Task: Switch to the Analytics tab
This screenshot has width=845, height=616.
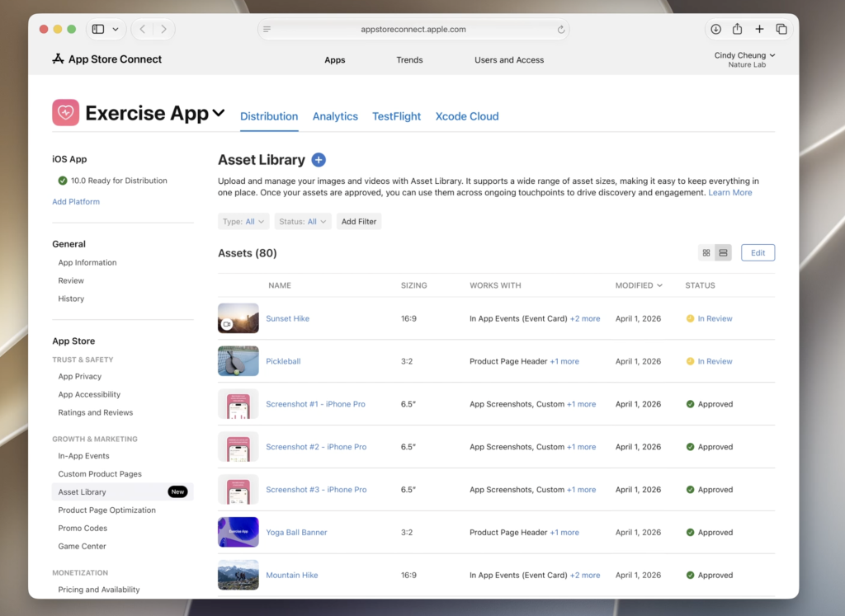Action: pyautogui.click(x=335, y=116)
